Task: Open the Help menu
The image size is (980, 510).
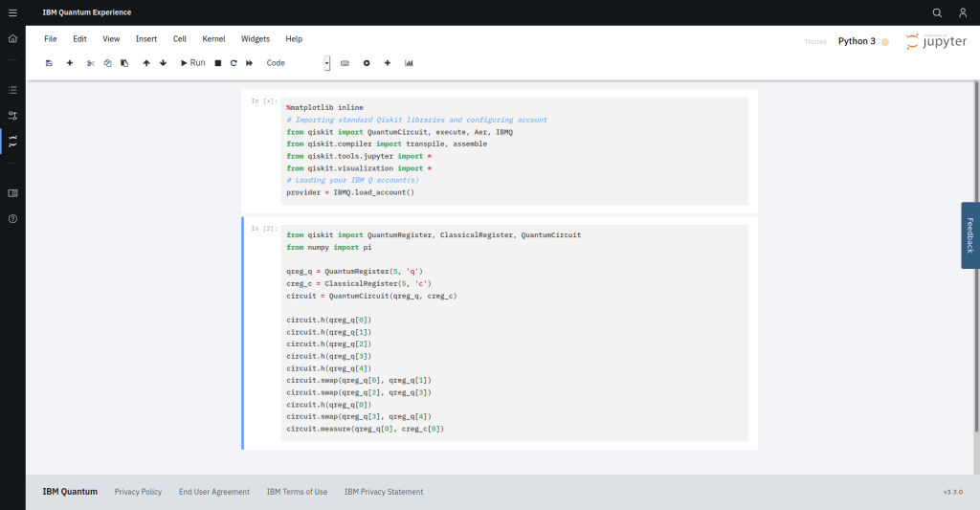Action: pos(294,38)
